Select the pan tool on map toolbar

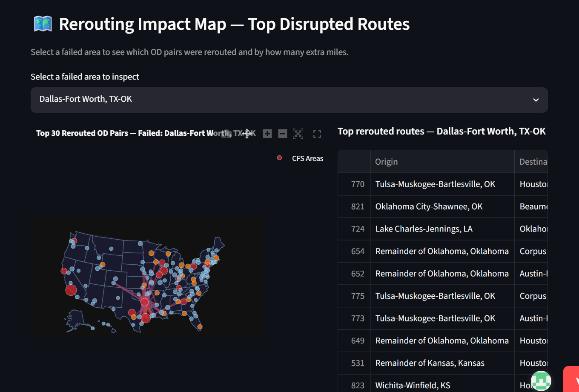(247, 134)
